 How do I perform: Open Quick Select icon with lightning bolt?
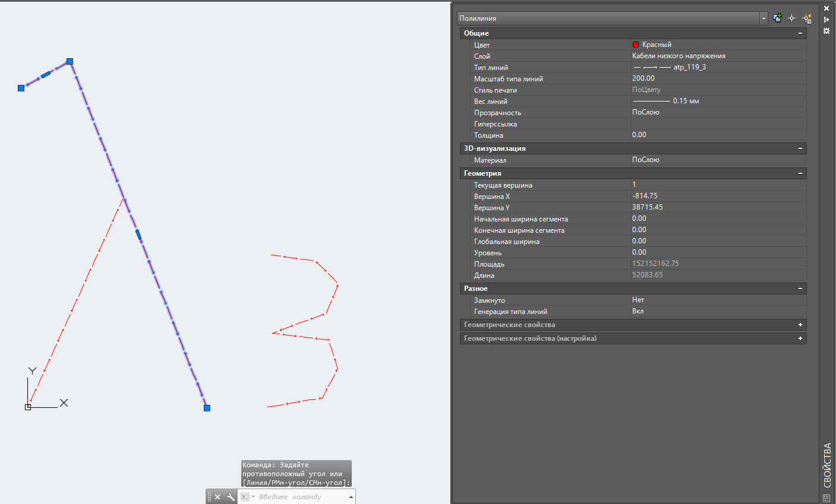pyautogui.click(x=807, y=18)
